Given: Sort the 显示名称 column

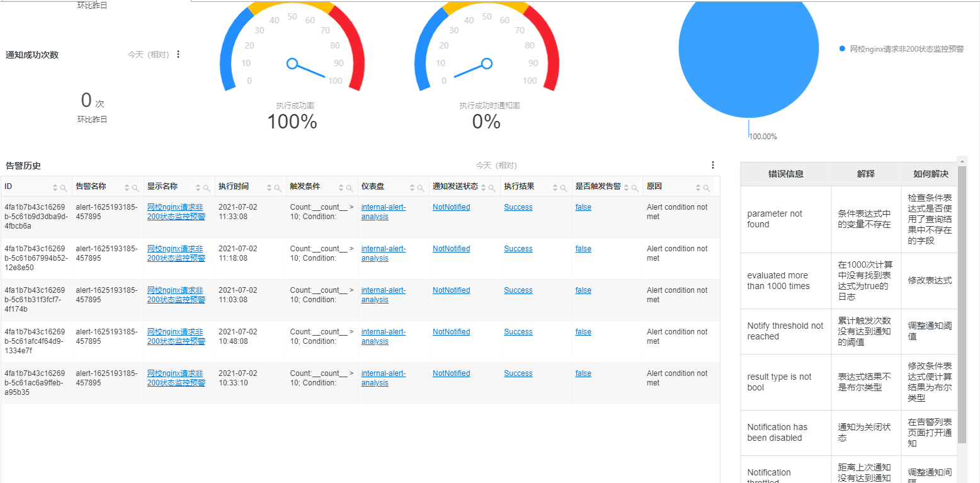Looking at the screenshot, I should [x=198, y=188].
